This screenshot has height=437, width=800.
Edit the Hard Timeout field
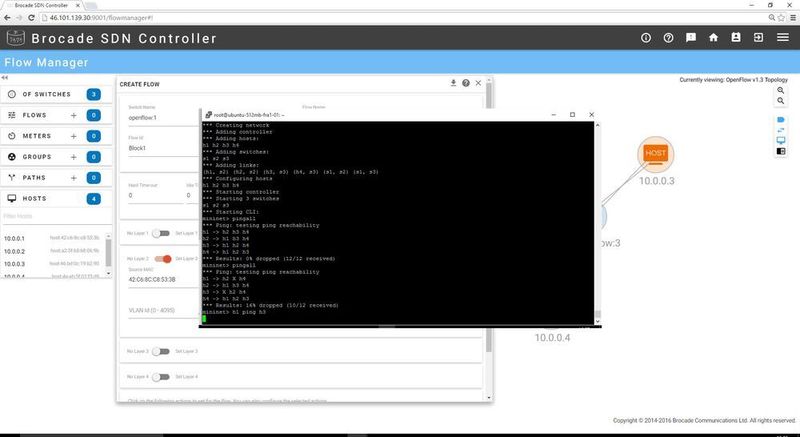(x=155, y=195)
